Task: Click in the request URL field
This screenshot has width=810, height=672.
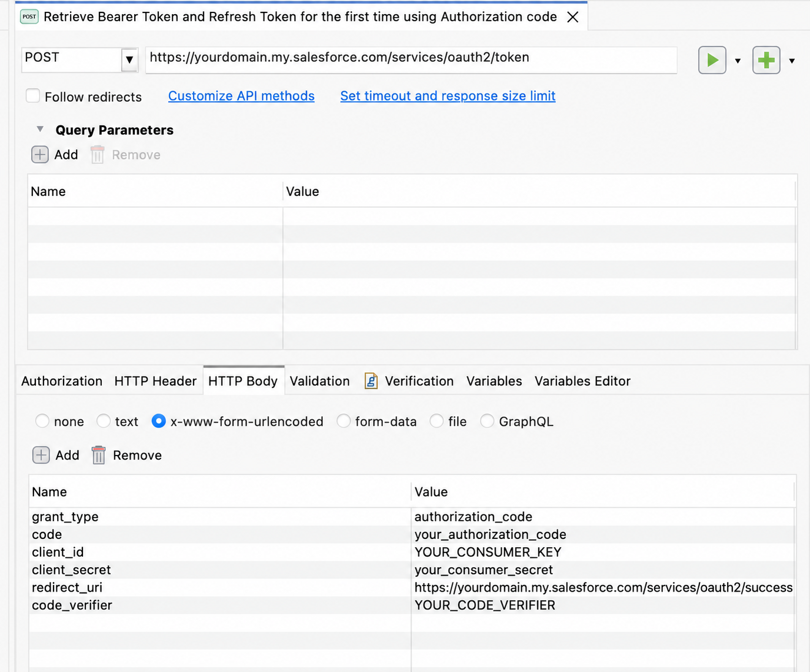Action: tap(411, 59)
